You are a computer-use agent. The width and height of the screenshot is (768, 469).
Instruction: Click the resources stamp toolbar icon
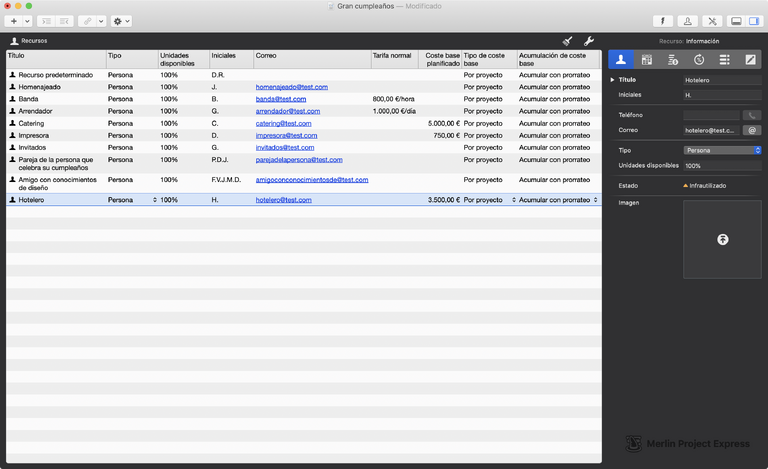click(688, 20)
